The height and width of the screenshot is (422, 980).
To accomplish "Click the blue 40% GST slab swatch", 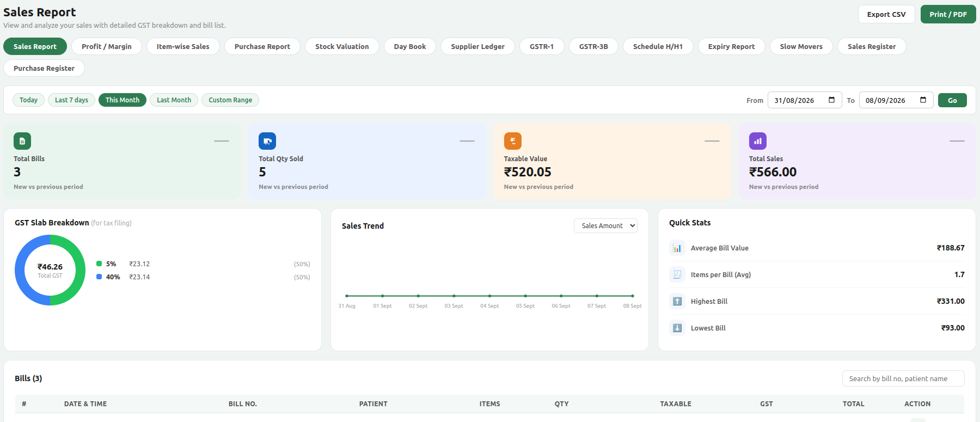I will (x=99, y=277).
